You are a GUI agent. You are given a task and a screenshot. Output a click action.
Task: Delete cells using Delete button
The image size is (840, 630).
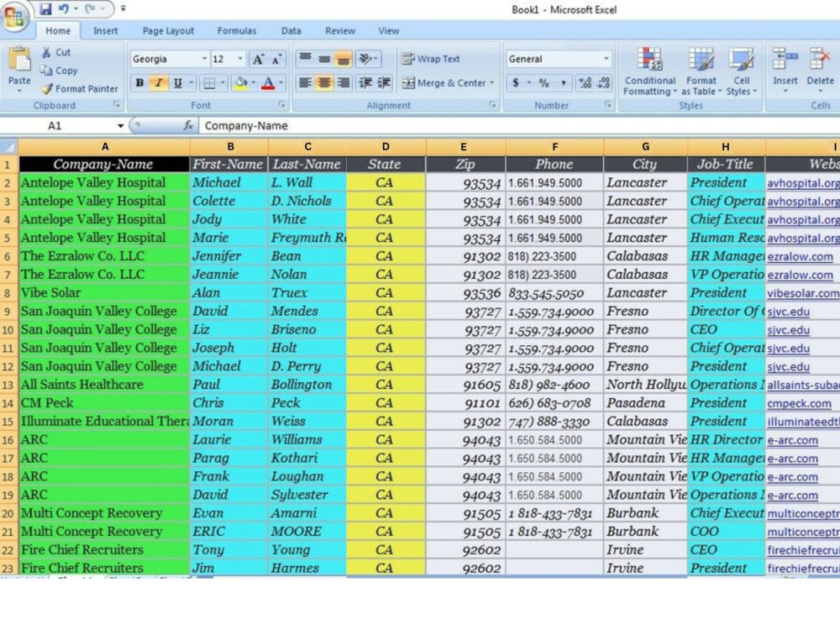point(820,70)
